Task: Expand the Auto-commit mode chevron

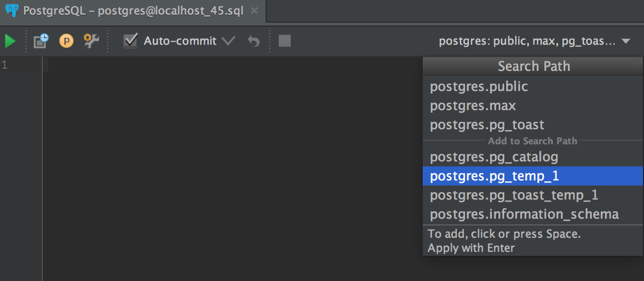Action: pos(228,41)
